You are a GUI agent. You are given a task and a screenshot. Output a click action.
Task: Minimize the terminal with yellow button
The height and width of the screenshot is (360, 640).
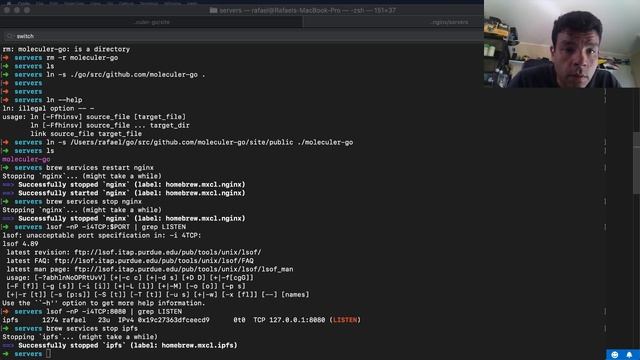pos(17,10)
